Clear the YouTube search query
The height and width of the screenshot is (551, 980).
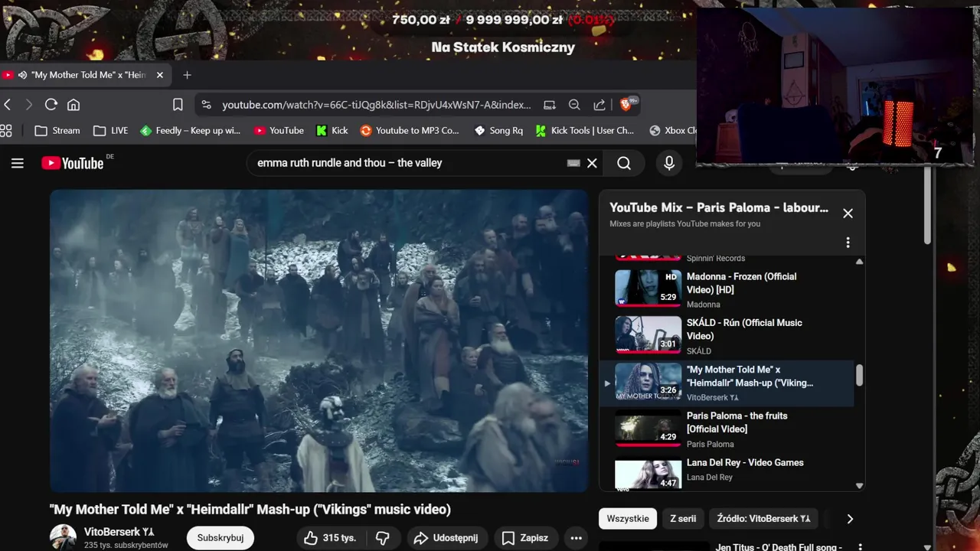click(x=592, y=163)
